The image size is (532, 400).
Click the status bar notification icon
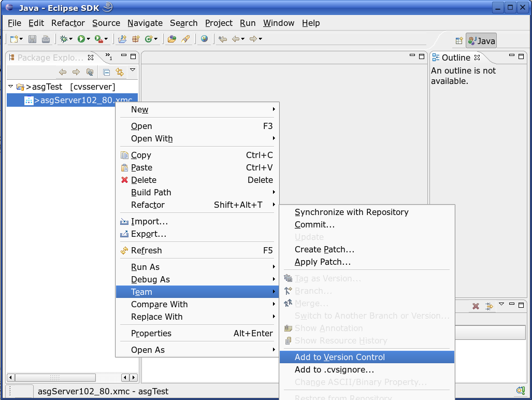[x=521, y=391]
